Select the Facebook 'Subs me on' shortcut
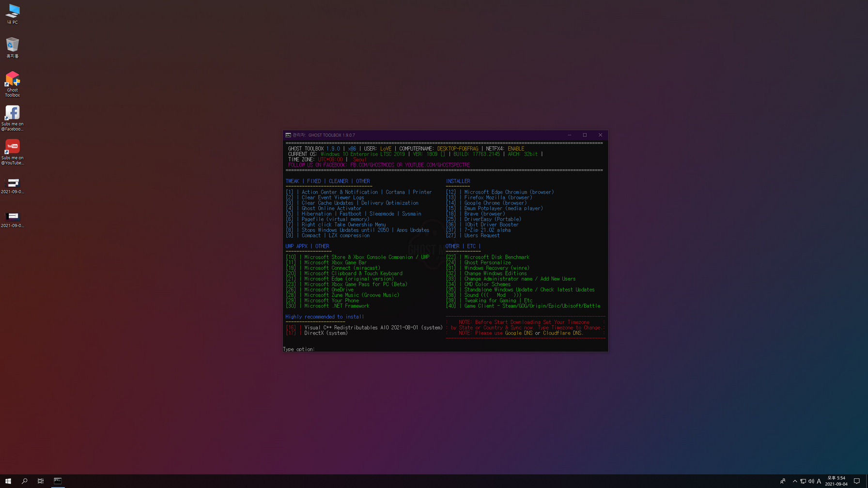The image size is (868, 488). pyautogui.click(x=12, y=118)
